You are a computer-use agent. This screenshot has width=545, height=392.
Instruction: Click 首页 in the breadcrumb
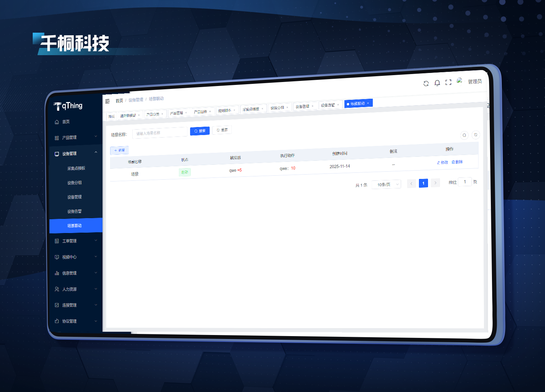[119, 101]
